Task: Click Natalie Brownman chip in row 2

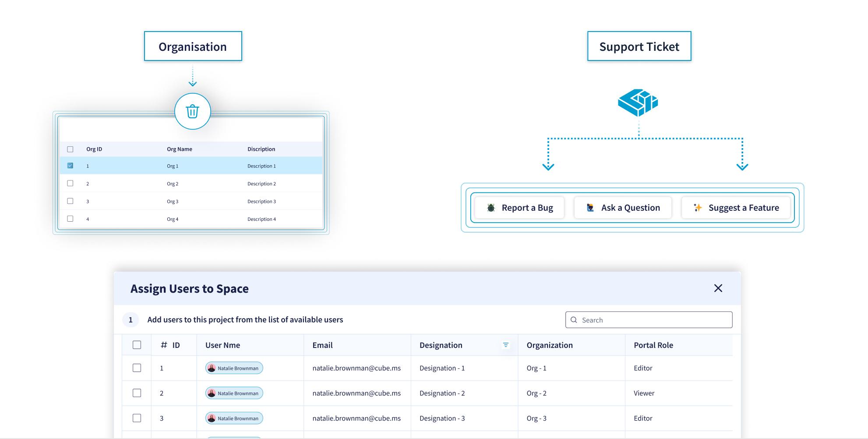Action: pos(234,393)
